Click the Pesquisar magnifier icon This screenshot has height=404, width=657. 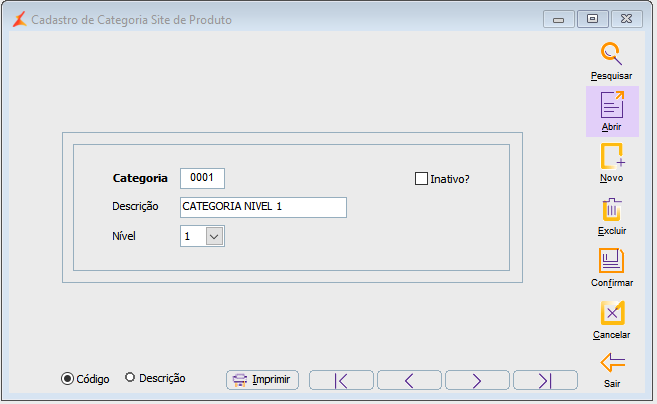point(611,54)
